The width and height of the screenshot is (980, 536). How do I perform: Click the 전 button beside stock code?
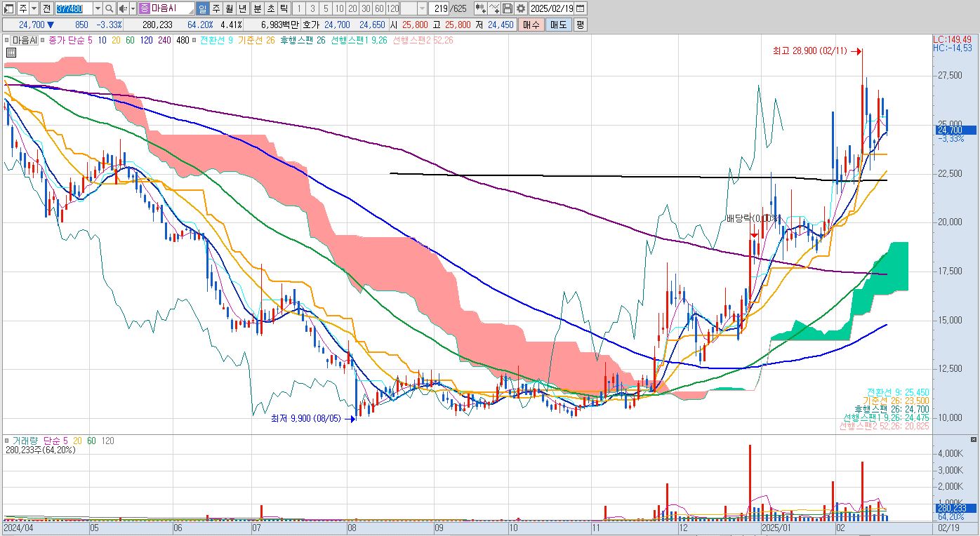coord(47,8)
